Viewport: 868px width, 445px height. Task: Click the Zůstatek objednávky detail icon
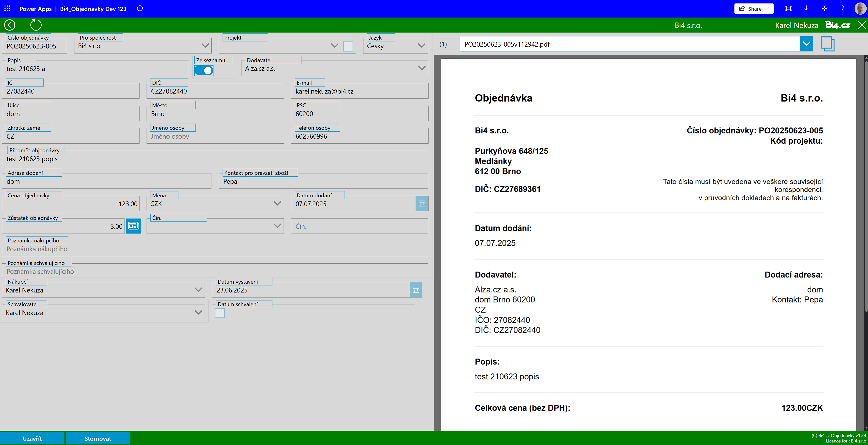(x=133, y=226)
